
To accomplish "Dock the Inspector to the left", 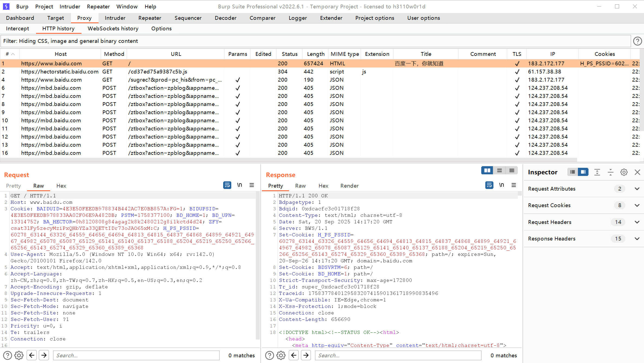I will [573, 172].
